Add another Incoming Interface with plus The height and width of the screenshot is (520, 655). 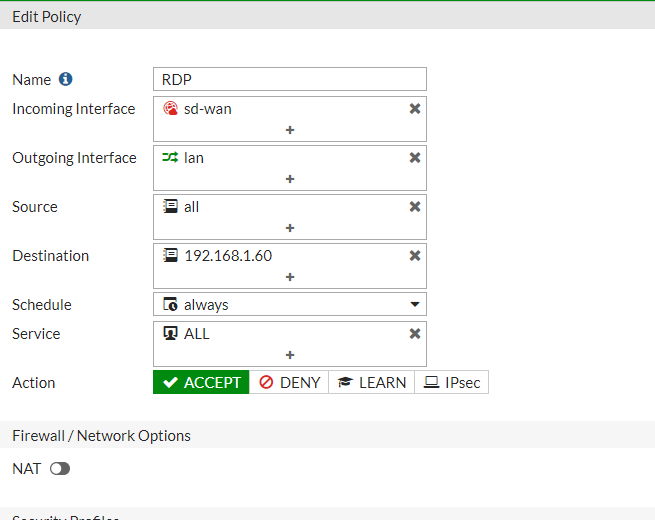(x=290, y=130)
